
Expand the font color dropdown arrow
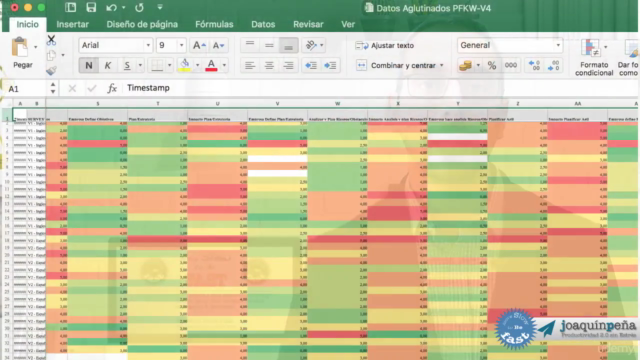224,65
